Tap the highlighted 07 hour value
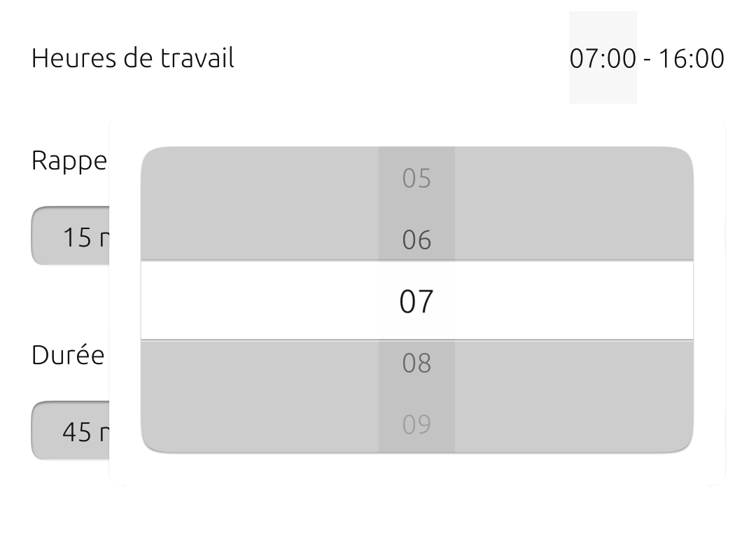The image size is (756, 533). (x=416, y=301)
